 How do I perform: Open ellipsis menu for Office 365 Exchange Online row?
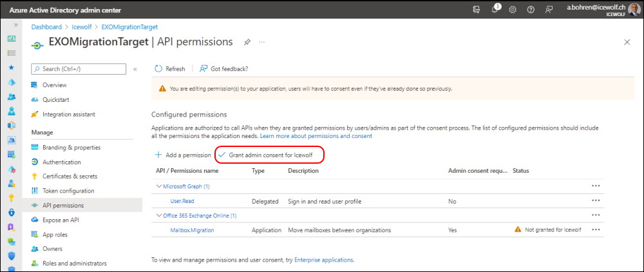596,215
